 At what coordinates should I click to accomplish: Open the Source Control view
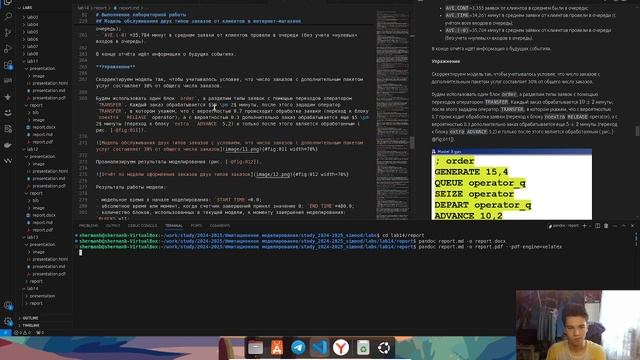click(8, 32)
